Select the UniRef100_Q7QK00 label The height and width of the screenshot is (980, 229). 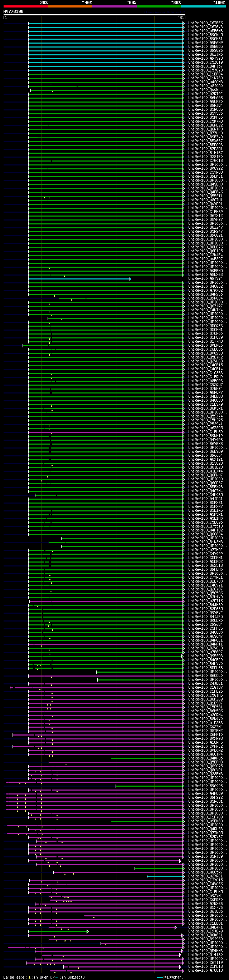205,334
